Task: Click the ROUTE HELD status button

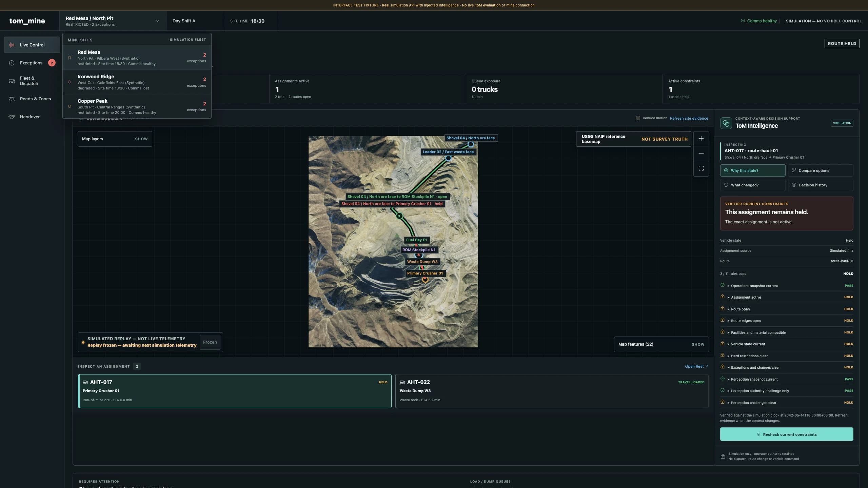Action: 842,44
